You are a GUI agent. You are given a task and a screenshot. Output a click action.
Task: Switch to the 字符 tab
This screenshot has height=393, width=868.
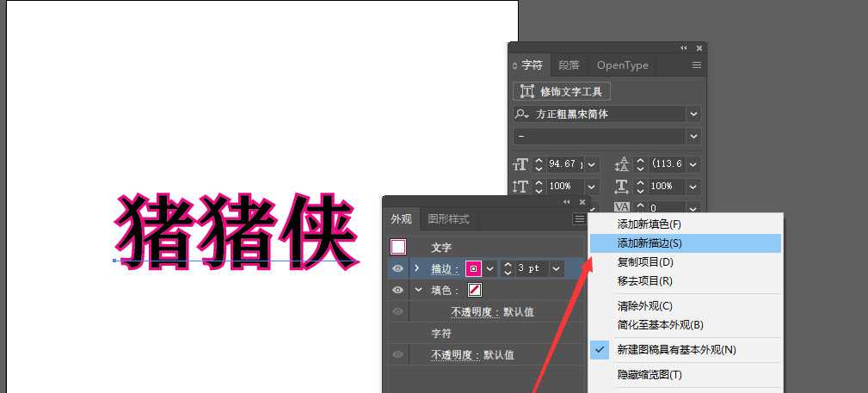pos(532,65)
